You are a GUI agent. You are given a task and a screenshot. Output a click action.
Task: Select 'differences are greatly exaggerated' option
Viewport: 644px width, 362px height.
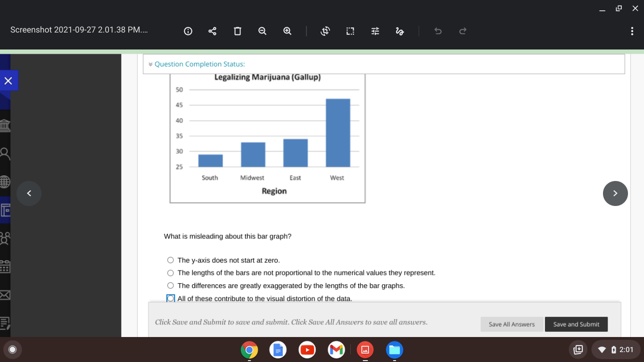click(171, 286)
